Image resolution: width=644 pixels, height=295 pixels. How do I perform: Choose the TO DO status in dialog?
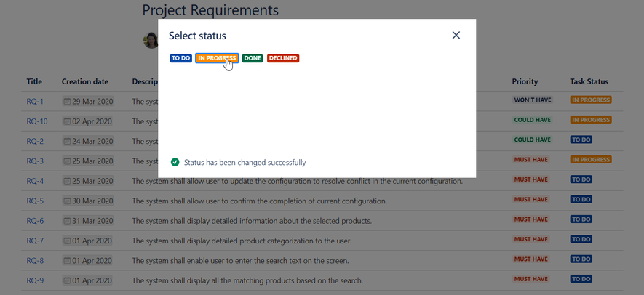click(x=180, y=58)
